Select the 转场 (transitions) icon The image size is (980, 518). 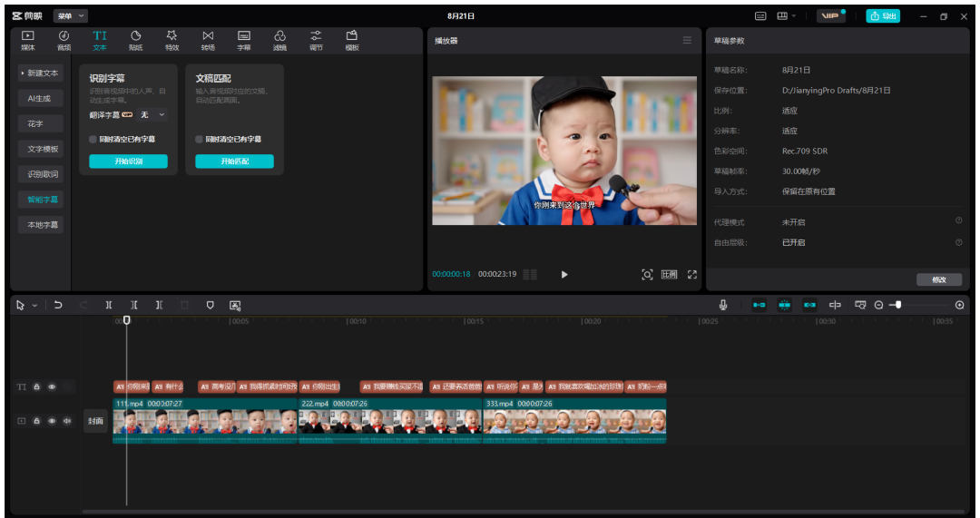pyautogui.click(x=208, y=40)
